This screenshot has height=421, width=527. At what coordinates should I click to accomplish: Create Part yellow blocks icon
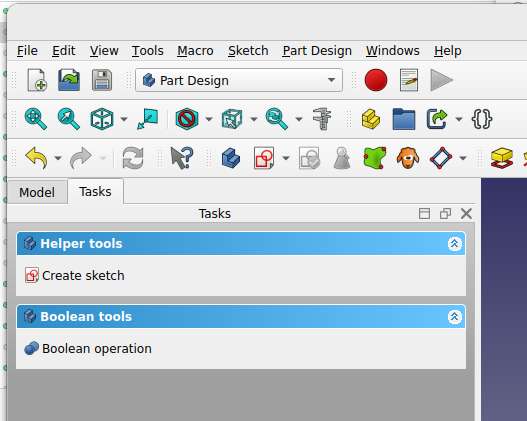(371, 119)
